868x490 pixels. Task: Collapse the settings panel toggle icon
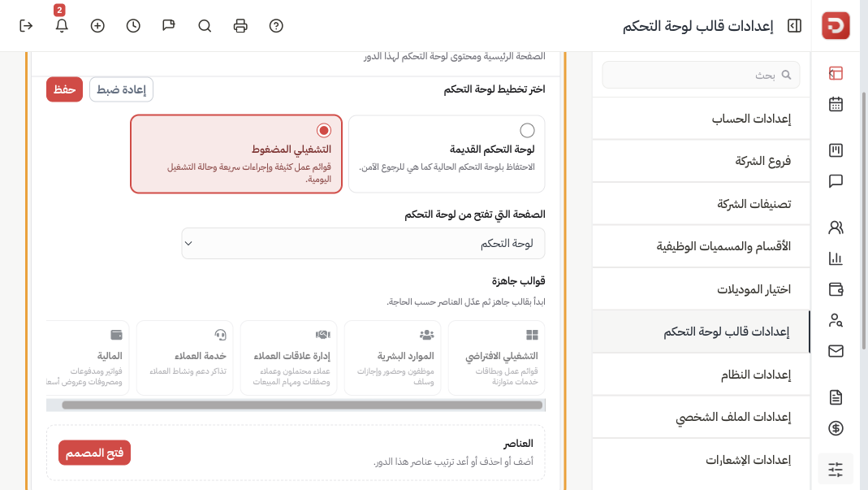(794, 25)
